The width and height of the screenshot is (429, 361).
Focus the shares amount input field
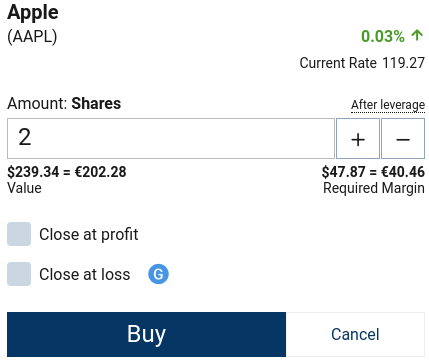pos(171,138)
